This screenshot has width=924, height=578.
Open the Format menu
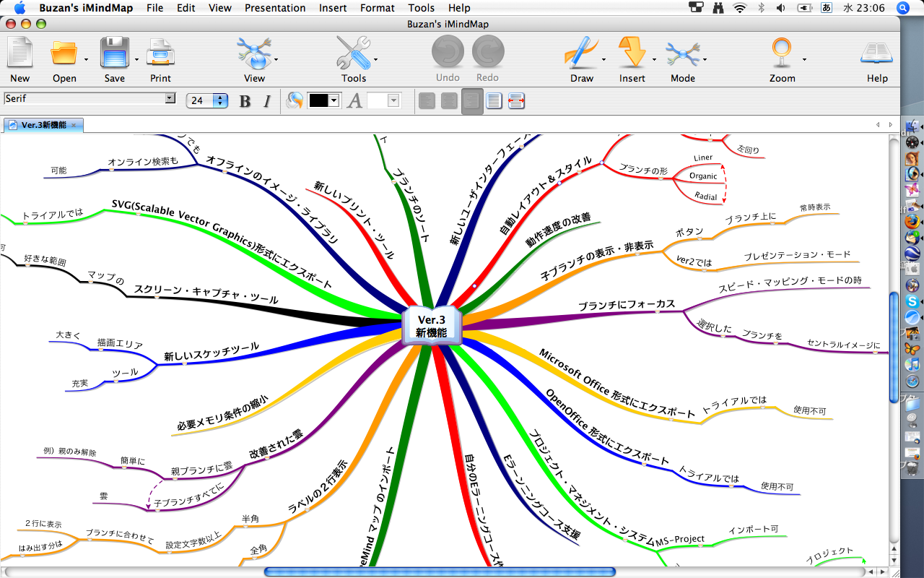[378, 8]
